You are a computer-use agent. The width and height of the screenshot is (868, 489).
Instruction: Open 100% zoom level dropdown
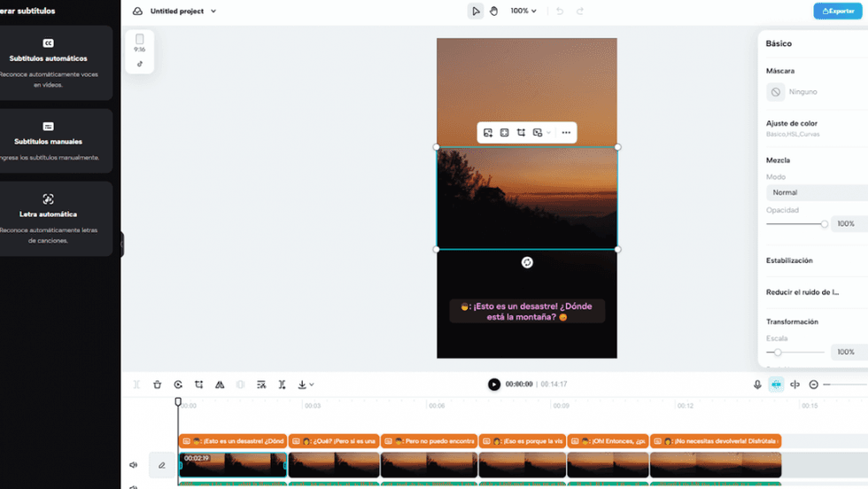(523, 12)
